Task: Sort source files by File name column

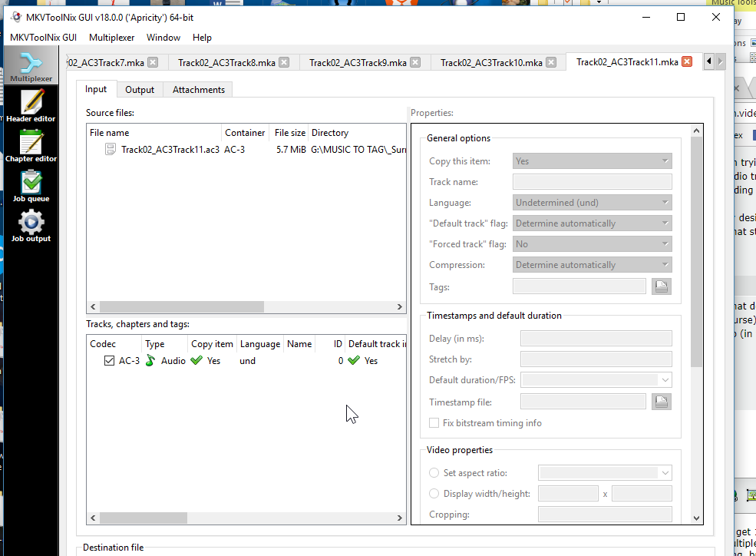Action: coord(154,133)
